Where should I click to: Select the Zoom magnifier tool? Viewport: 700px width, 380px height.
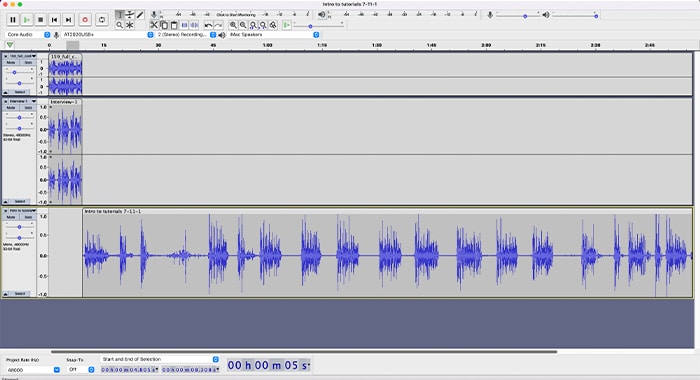(120, 25)
